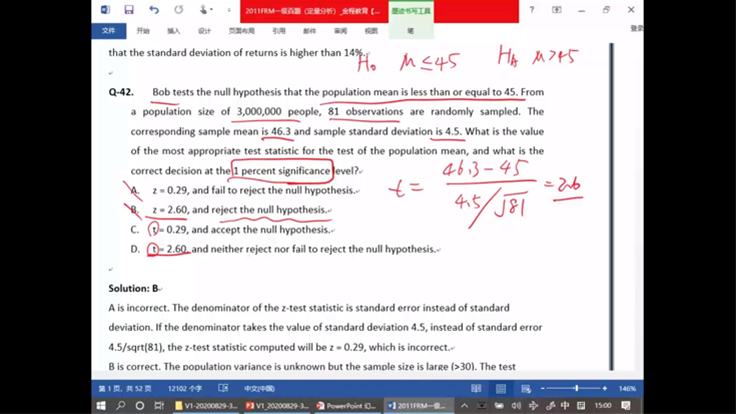The width and height of the screenshot is (736, 414).
Task: Open Windows taskbar search
Action: pyautogui.click(x=121, y=405)
